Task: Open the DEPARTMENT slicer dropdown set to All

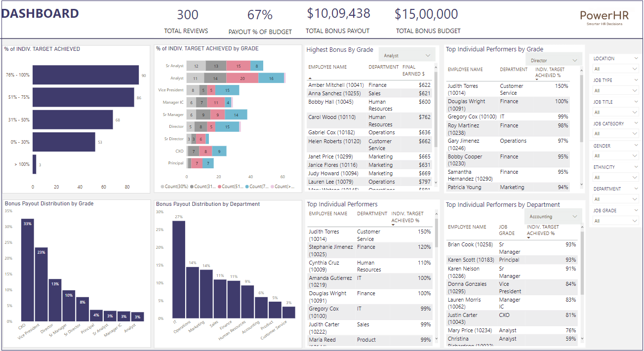Action: [615, 199]
